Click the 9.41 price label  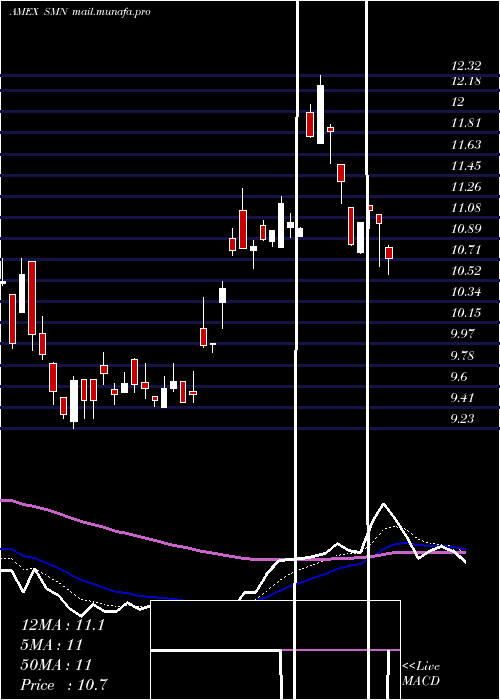click(x=462, y=397)
